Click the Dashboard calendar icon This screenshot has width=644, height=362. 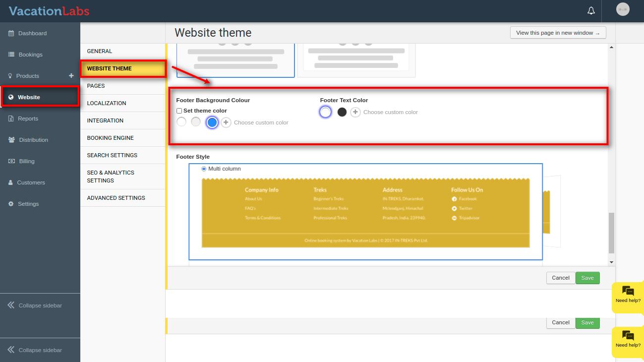coord(11,33)
